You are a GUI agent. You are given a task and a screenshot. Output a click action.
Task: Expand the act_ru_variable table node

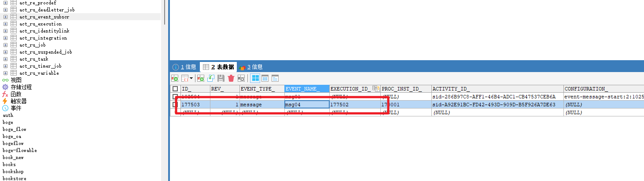(x=5, y=73)
